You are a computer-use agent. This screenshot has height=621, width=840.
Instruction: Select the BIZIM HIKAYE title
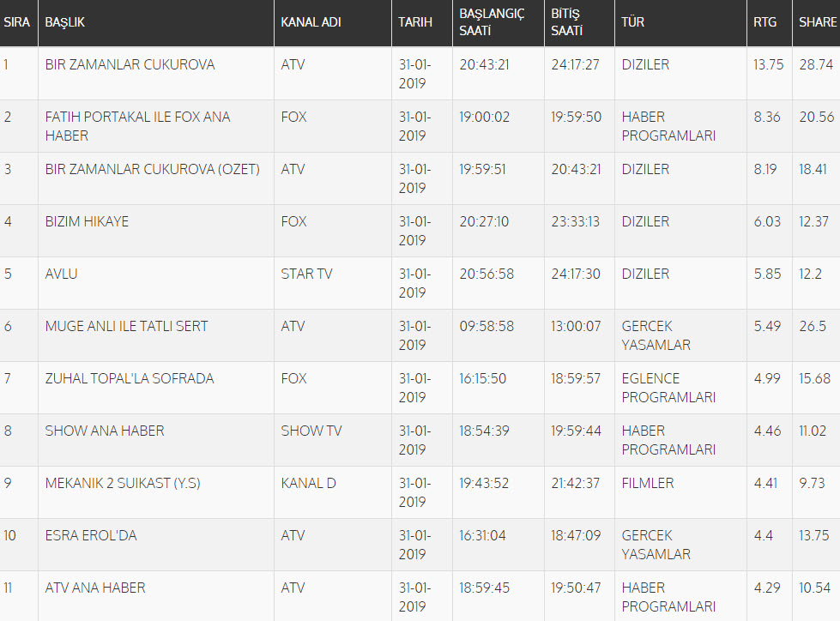(x=87, y=222)
